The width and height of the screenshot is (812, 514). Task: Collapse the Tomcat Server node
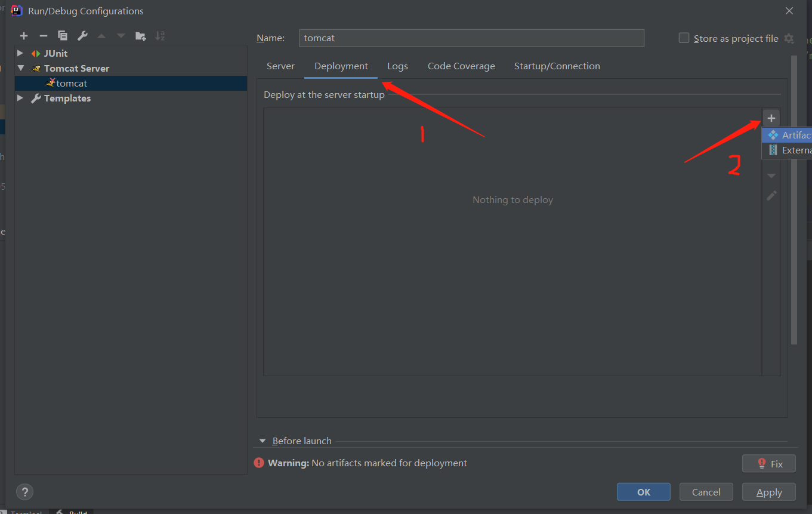tap(20, 68)
